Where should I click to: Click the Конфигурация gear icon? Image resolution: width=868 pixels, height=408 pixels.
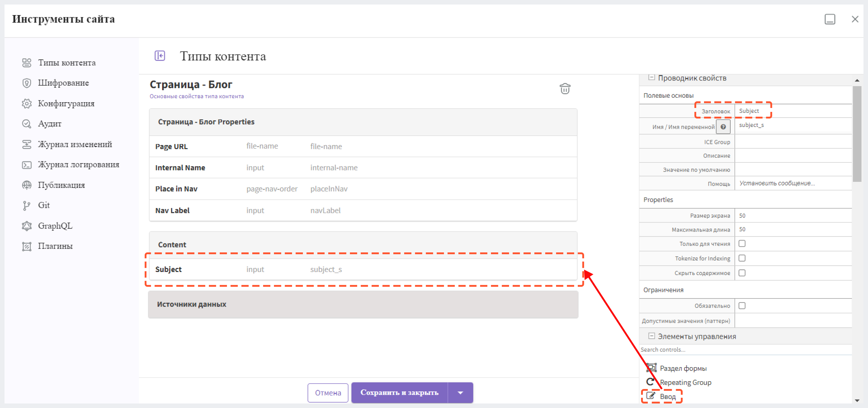27,103
